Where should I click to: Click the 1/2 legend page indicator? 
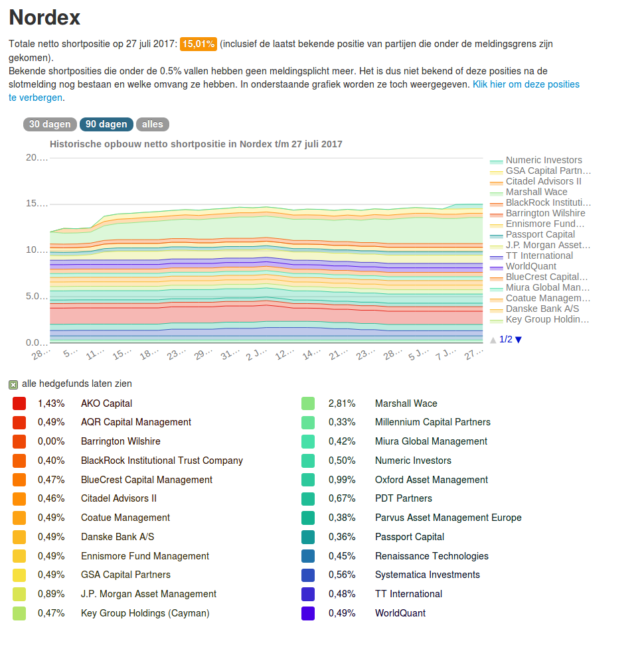tap(506, 339)
